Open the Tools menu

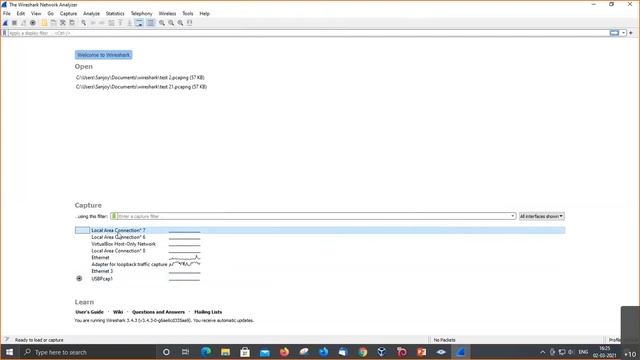tap(188, 13)
